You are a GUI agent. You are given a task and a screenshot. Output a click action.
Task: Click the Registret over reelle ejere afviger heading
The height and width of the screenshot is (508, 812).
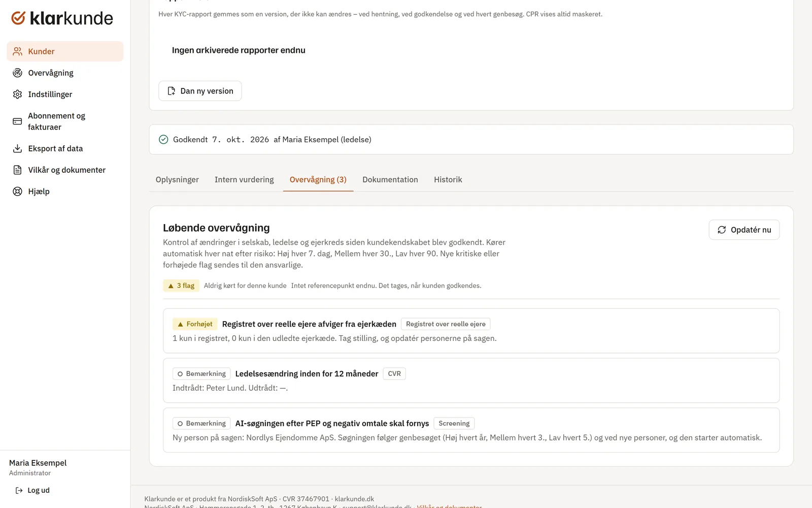309,324
